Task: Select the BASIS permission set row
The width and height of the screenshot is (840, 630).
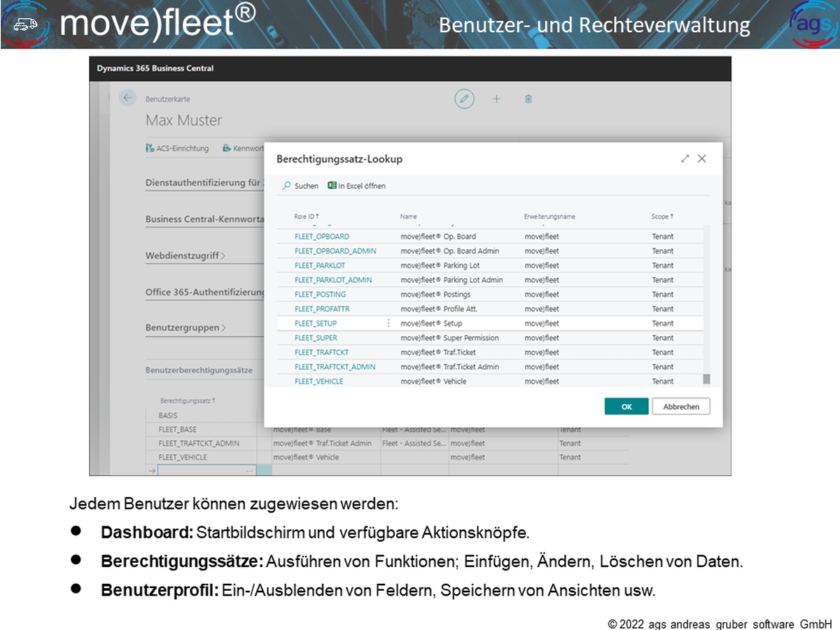Action: pos(168,415)
